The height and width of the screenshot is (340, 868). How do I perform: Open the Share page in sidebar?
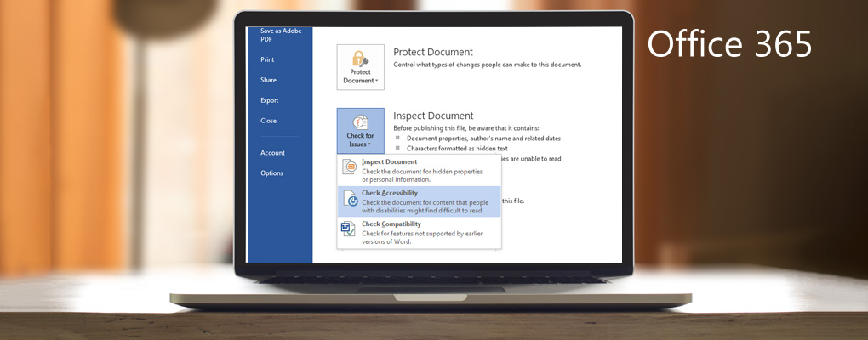pyautogui.click(x=268, y=80)
